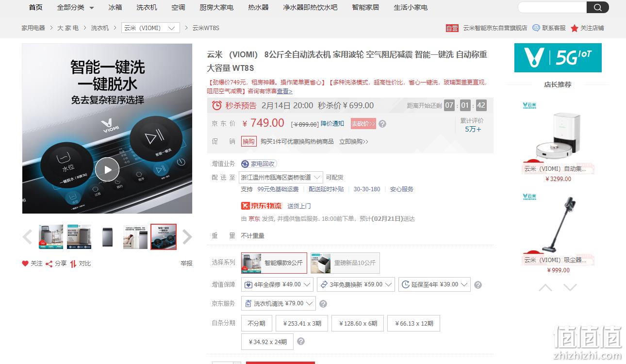Click the 关注 heart icon

25,264
